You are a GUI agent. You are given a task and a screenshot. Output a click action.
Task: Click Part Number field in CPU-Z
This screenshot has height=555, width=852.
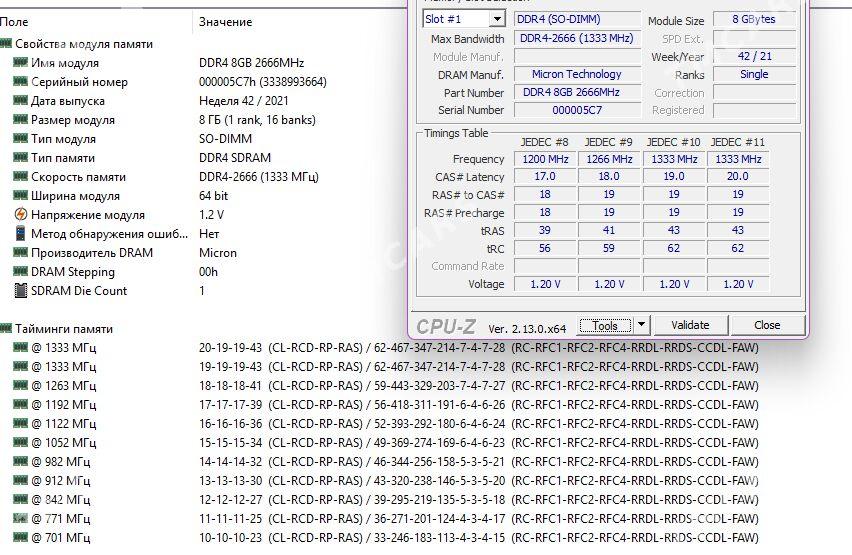pos(577,92)
